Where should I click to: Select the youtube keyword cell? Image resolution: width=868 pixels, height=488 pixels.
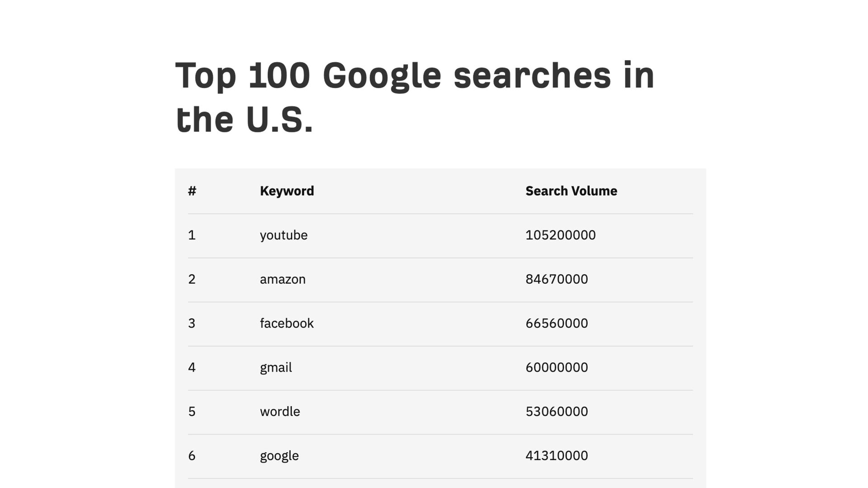(x=283, y=235)
